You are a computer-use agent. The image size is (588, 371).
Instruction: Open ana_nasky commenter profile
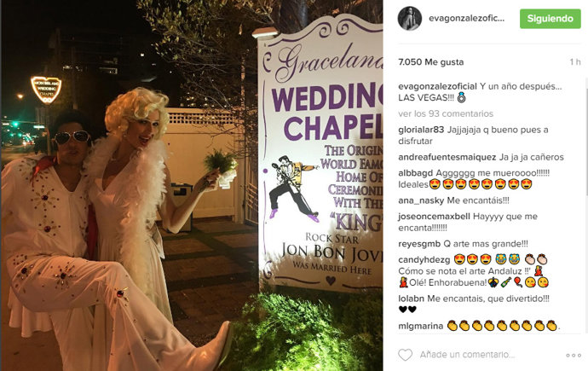[421, 200]
